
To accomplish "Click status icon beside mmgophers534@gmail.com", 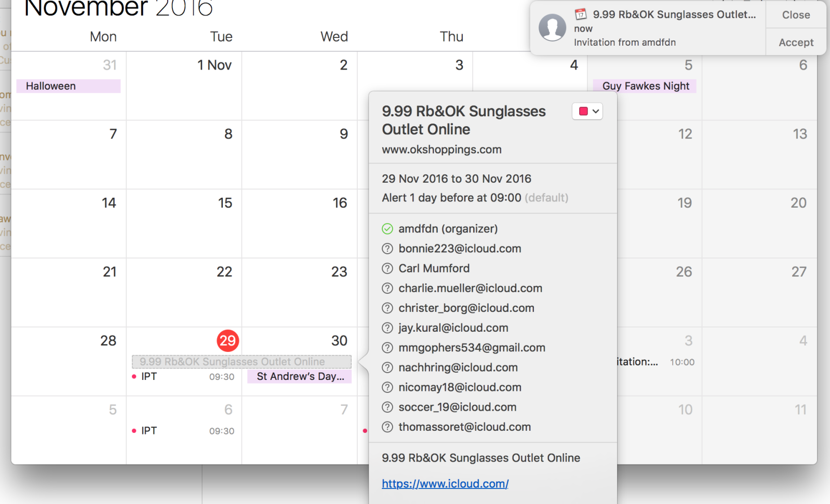I will pyautogui.click(x=387, y=348).
